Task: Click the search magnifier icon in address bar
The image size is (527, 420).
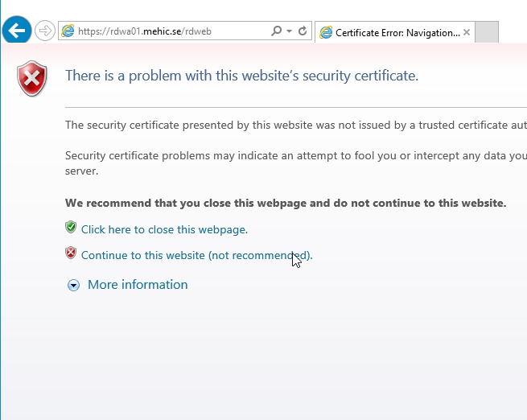Action: click(276, 31)
